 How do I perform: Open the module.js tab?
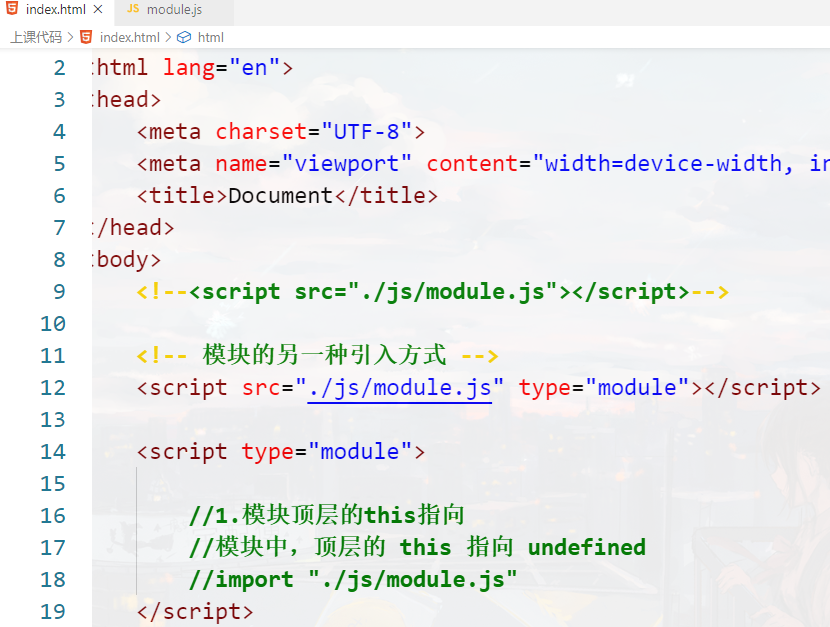[x=174, y=10]
